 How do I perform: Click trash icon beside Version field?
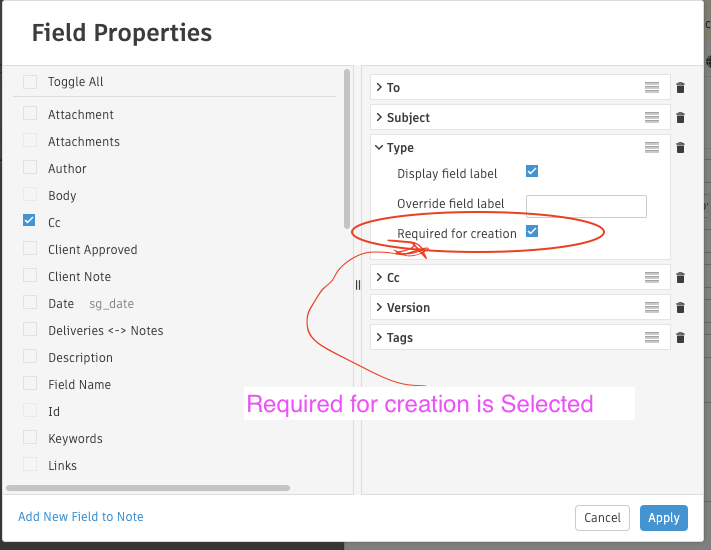tap(680, 308)
